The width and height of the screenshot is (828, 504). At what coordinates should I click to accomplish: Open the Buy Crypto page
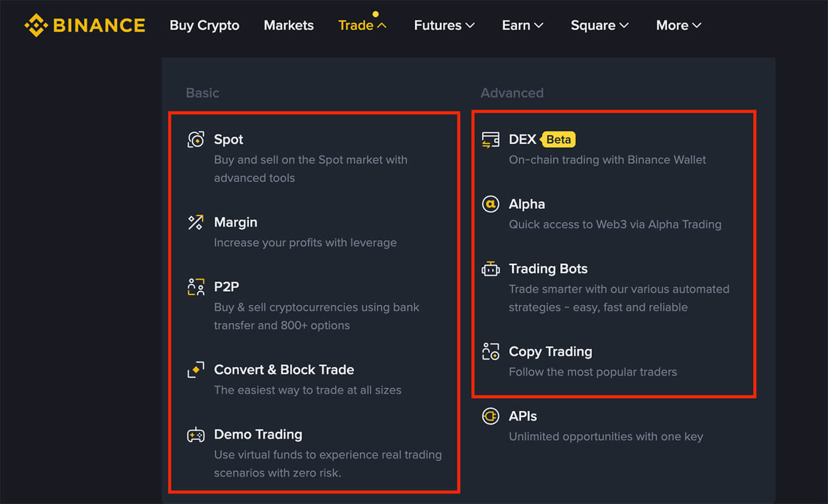pos(205,25)
